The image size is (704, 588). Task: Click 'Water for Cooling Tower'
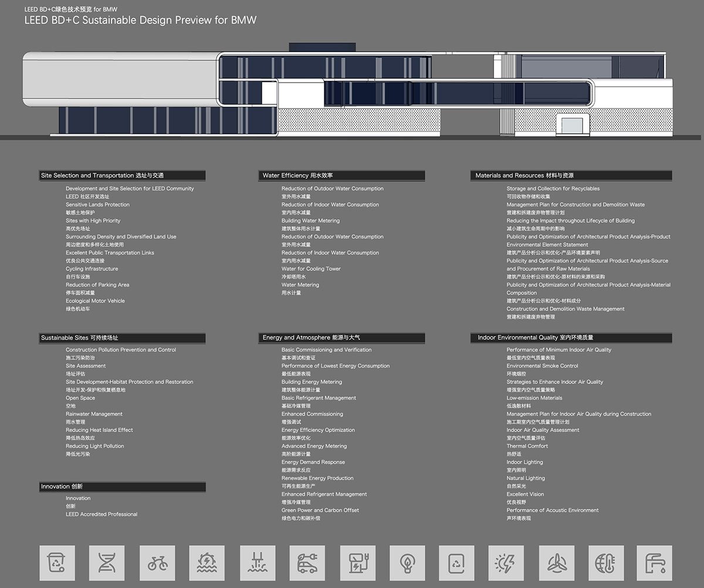311,268
